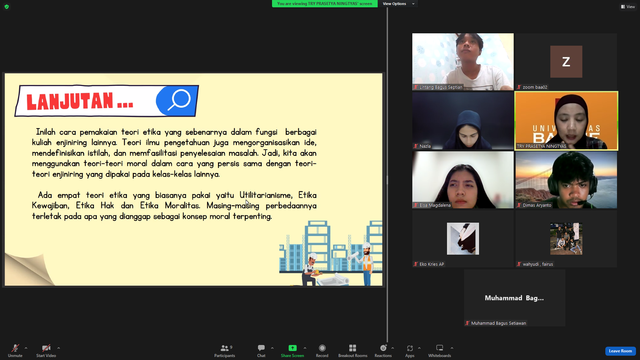Expand arrow next to Whiteboards

(x=452, y=348)
